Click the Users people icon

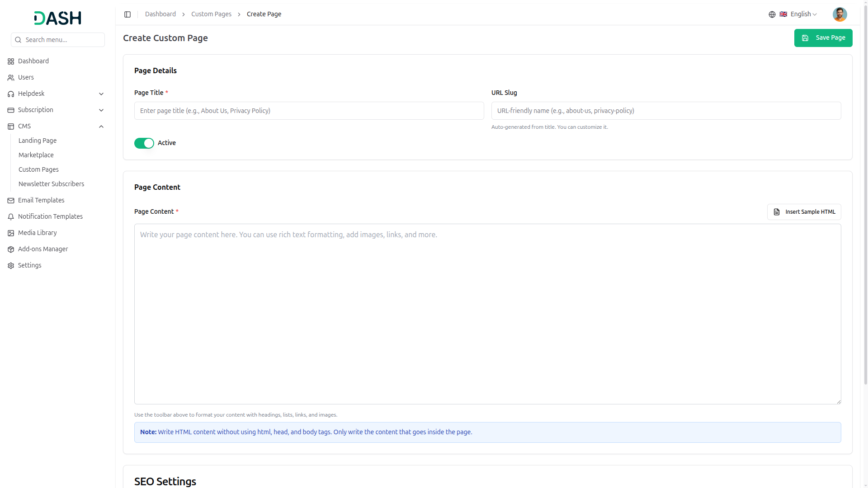coord(11,78)
